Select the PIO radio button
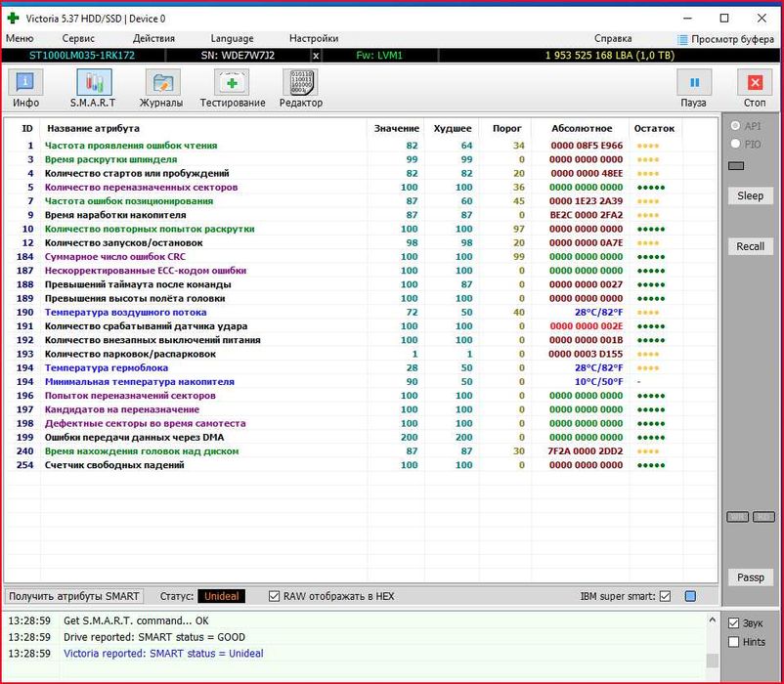784x684 pixels. 735,144
